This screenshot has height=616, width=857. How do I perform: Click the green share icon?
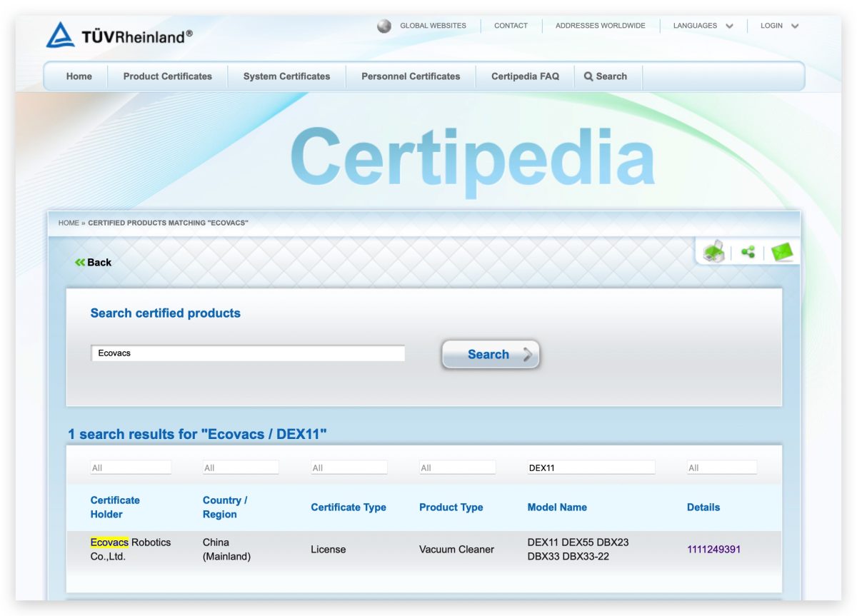click(748, 252)
